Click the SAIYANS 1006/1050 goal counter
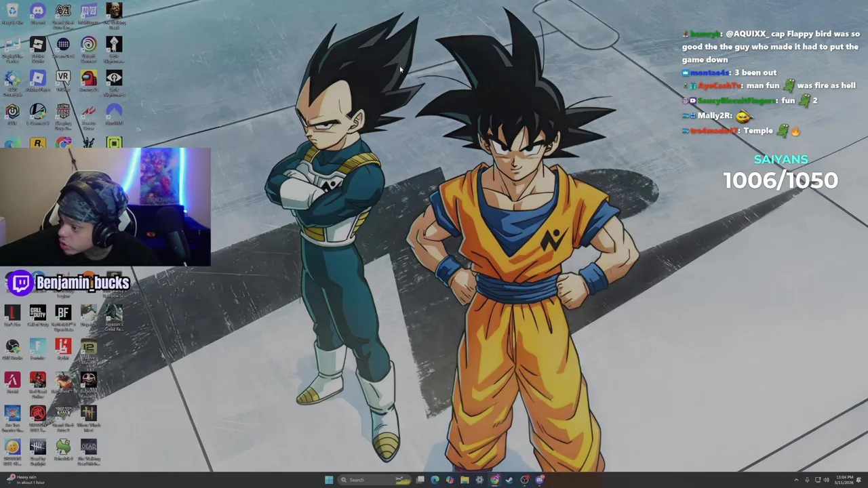Image resolution: width=868 pixels, height=488 pixels. click(x=781, y=173)
